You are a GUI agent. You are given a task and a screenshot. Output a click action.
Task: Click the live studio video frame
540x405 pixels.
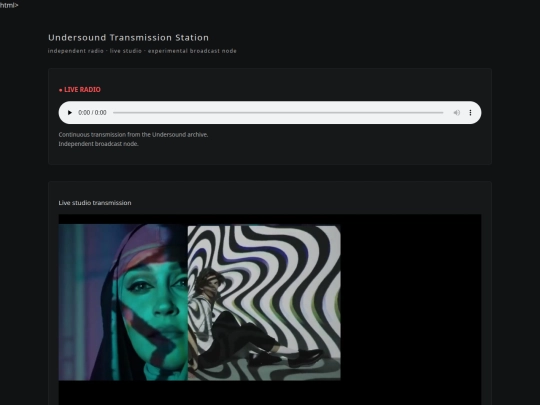point(270,309)
